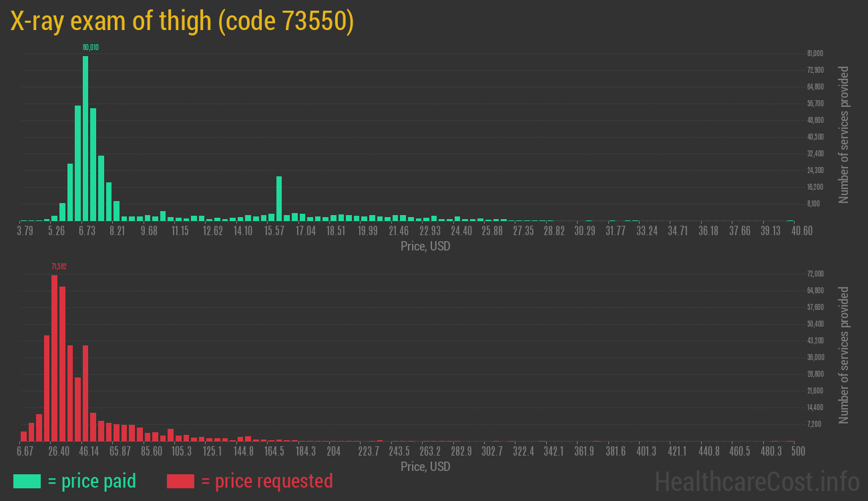Viewport: 868px width, 501px height.
Task: Click the upper "Number of services provided" axis title
Action: click(x=843, y=134)
